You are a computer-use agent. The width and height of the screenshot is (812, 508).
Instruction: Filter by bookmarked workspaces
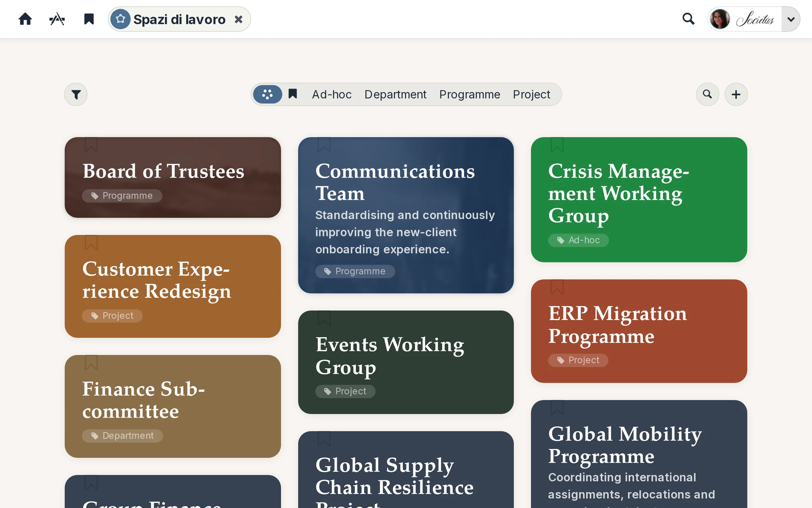click(x=293, y=94)
